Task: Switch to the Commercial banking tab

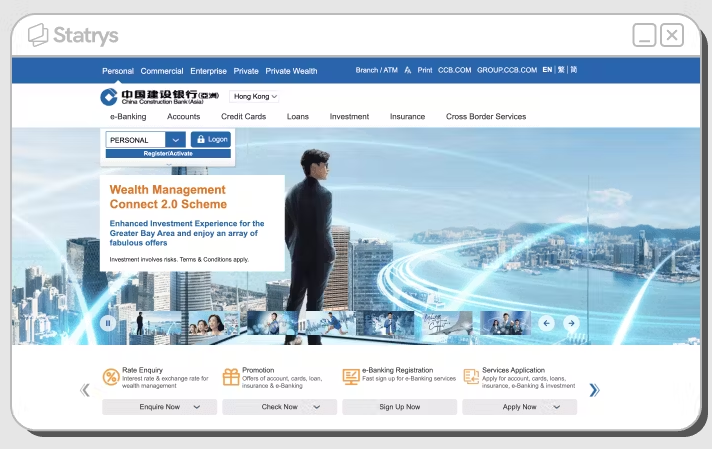Action: pos(161,71)
